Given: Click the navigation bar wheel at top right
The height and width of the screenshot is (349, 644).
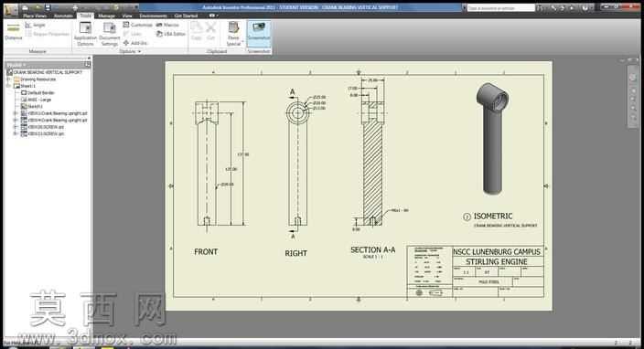Looking at the screenshot, I should pos(632,77).
